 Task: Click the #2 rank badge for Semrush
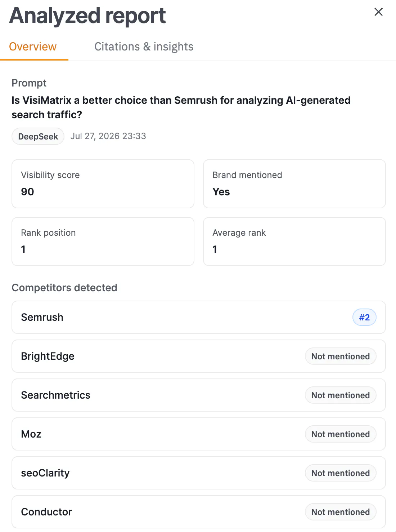364,317
